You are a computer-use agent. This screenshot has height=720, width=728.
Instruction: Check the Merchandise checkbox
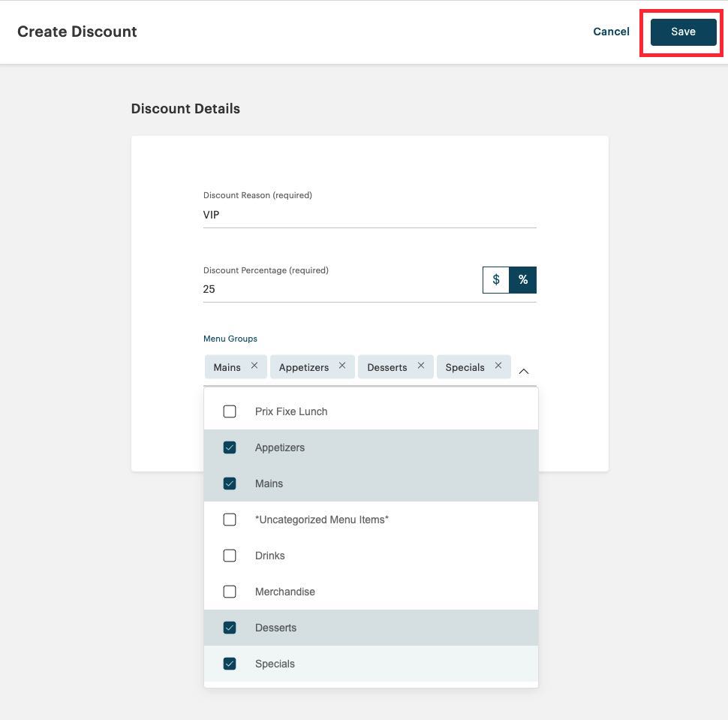[x=230, y=592]
